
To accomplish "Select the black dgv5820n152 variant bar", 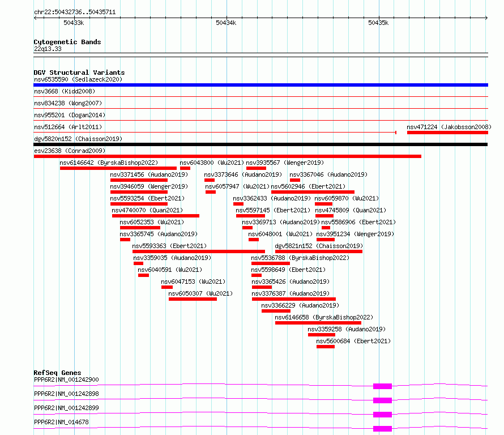I will point(260,144).
